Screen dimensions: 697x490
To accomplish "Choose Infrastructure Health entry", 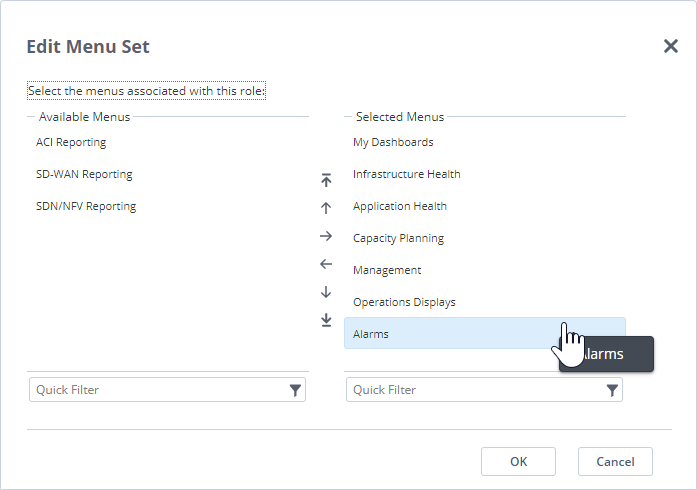I will (x=406, y=174).
